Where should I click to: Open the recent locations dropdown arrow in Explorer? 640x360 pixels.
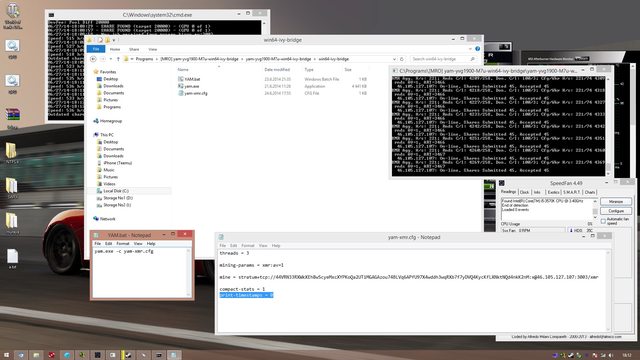111,59
